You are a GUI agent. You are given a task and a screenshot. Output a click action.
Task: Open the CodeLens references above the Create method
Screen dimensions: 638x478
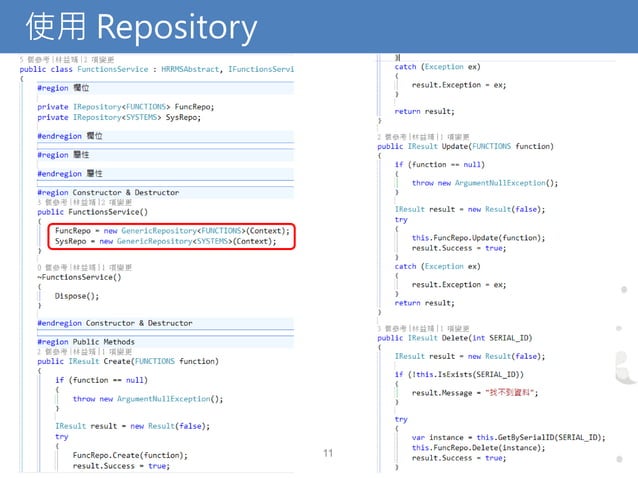tap(85, 352)
